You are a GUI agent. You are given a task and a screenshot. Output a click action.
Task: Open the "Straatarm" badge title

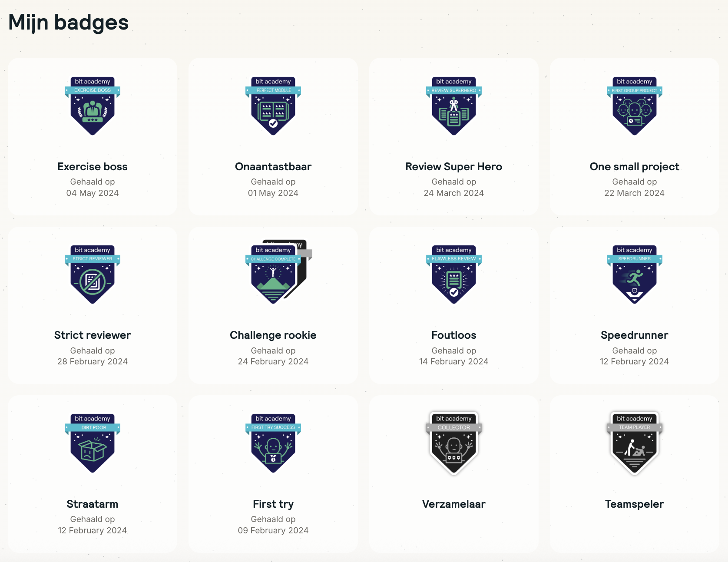click(x=93, y=504)
